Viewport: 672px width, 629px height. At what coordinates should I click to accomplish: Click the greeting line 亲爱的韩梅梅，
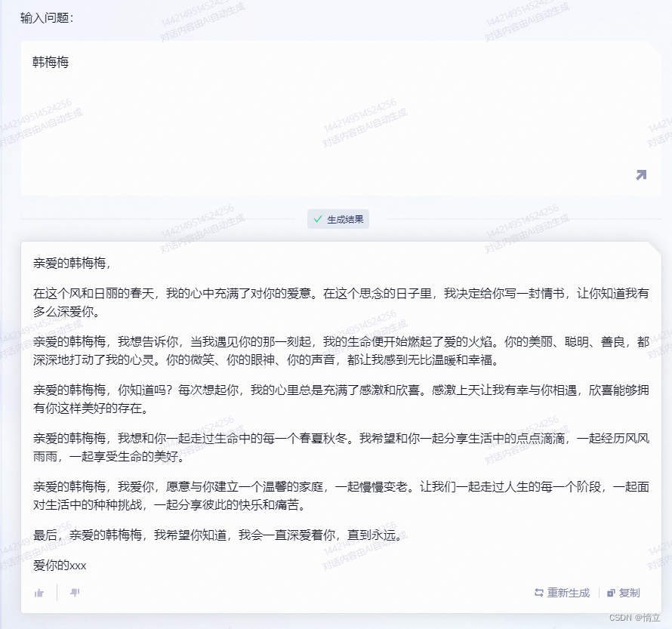pos(72,263)
